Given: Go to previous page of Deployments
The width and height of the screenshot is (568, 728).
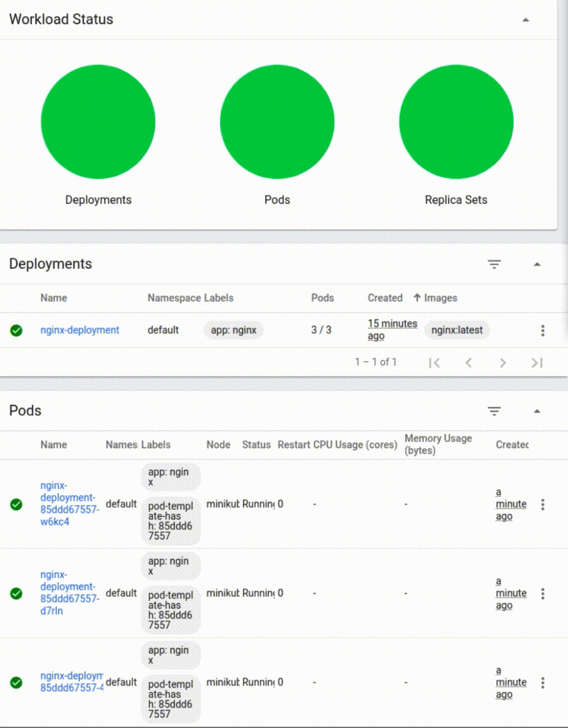Looking at the screenshot, I should [468, 363].
